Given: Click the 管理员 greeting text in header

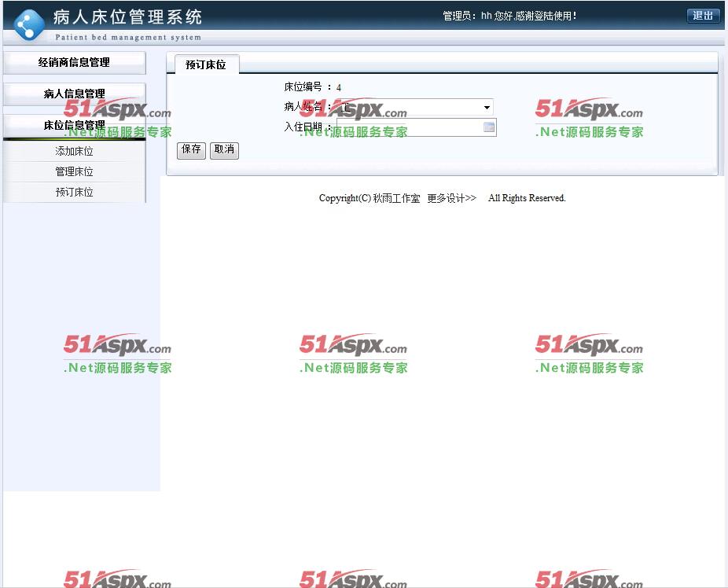Looking at the screenshot, I should point(509,16).
